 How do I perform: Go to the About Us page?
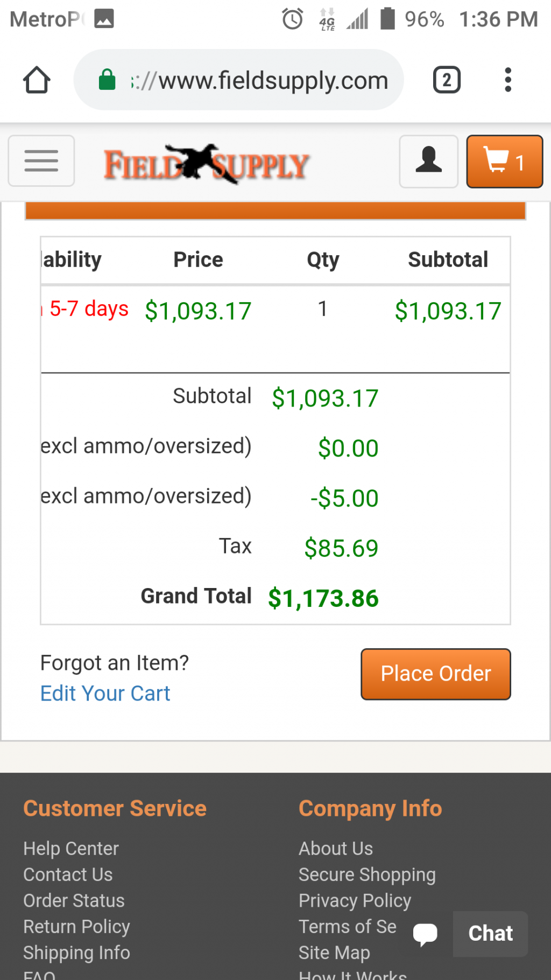click(x=336, y=849)
